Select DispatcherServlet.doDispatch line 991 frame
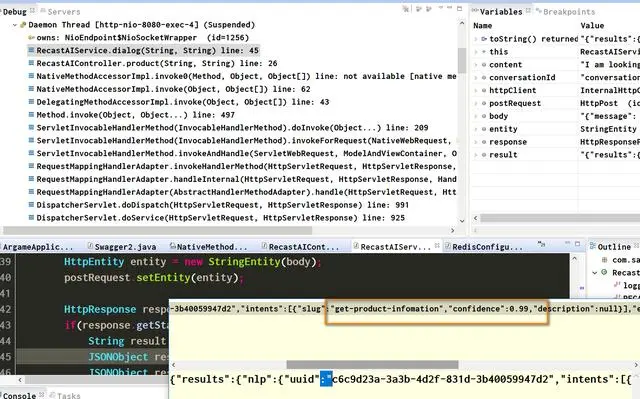This screenshot has height=399, width=640. click(x=222, y=205)
